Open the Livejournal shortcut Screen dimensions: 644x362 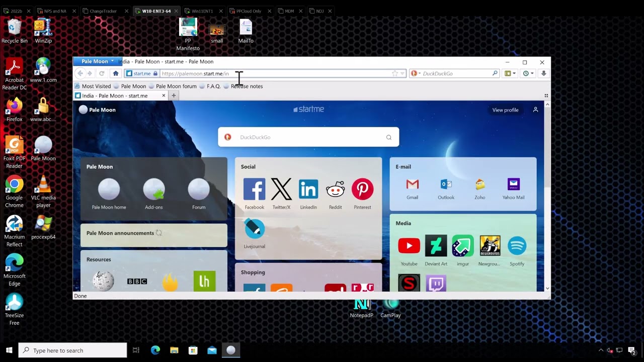tap(254, 233)
